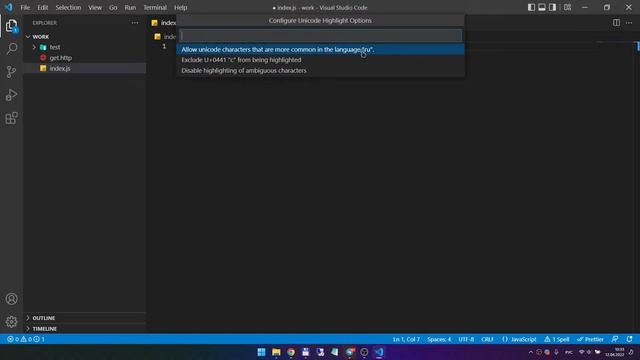Expand the test folder

click(x=85, y=47)
